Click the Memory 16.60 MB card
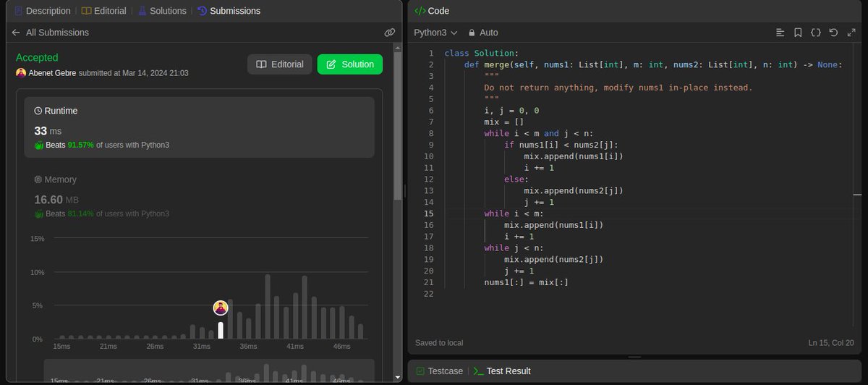 (x=199, y=196)
